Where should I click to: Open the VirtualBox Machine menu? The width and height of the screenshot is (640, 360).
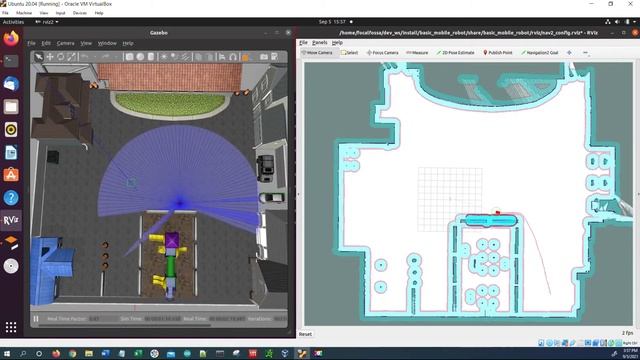[x=24, y=13]
